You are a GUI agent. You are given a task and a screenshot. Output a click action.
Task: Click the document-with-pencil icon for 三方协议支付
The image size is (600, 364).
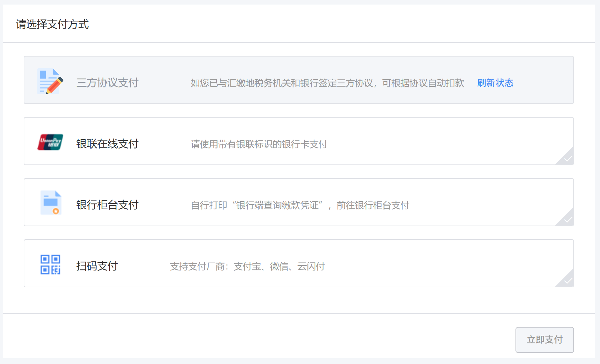(50, 81)
